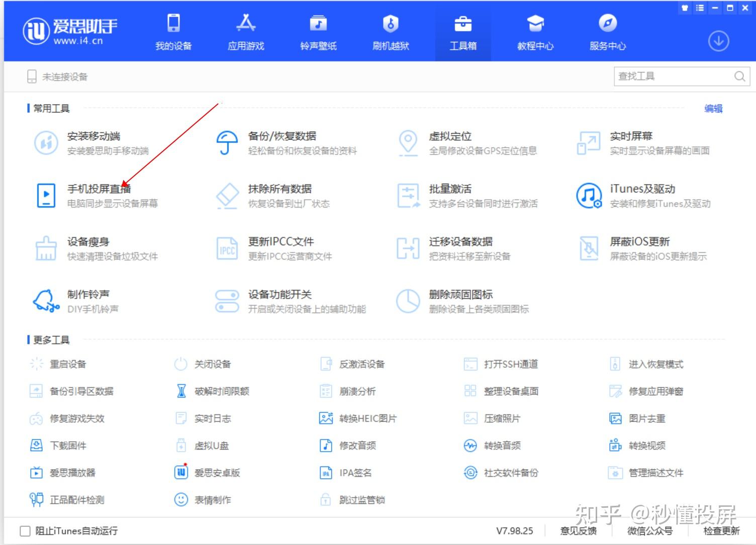Open 打开SSH通道 tool
This screenshot has height=545, width=756.
click(501, 364)
